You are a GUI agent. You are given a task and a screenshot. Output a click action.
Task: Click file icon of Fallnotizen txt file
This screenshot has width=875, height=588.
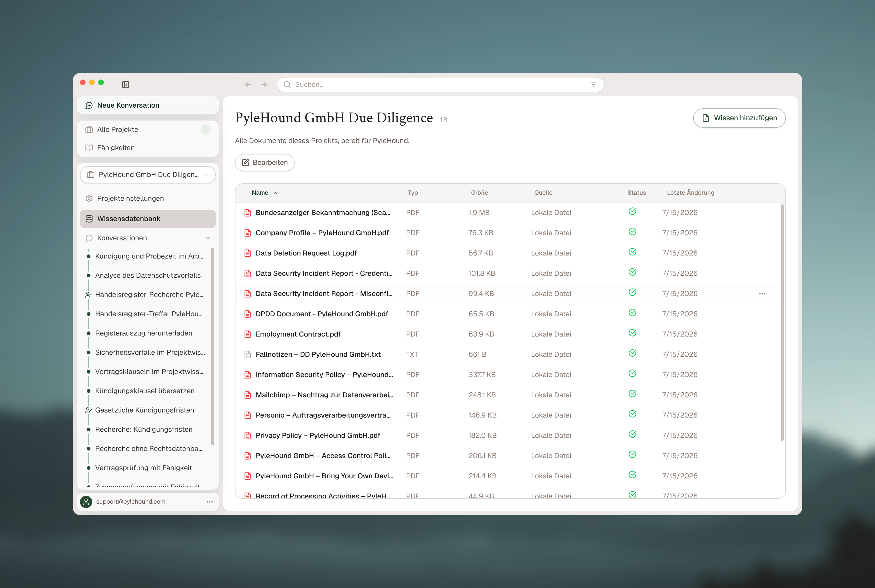pos(247,354)
